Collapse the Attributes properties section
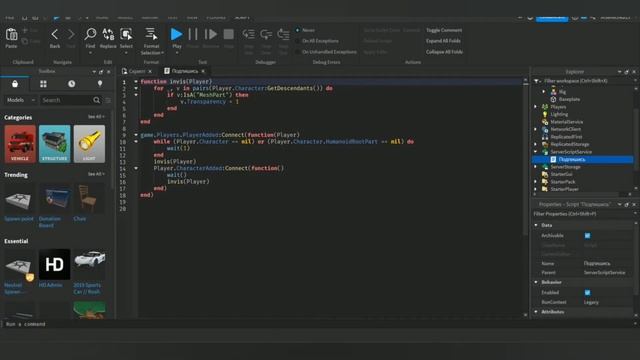The height and width of the screenshot is (360, 640). (536, 312)
